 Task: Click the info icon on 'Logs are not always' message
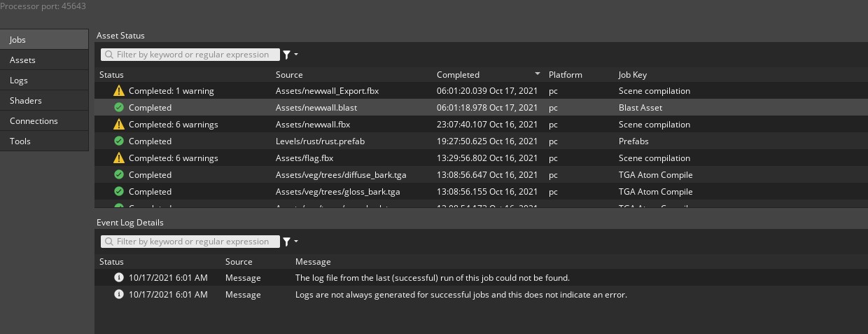[x=119, y=295]
